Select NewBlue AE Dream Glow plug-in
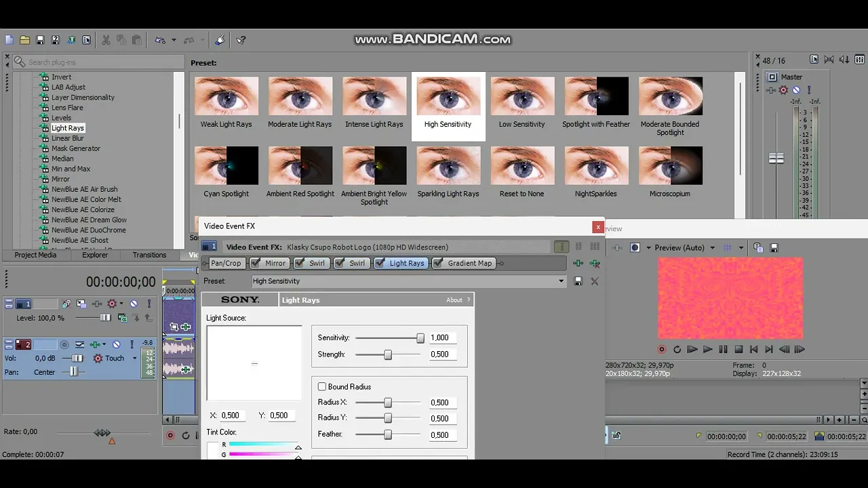 tap(89, 220)
